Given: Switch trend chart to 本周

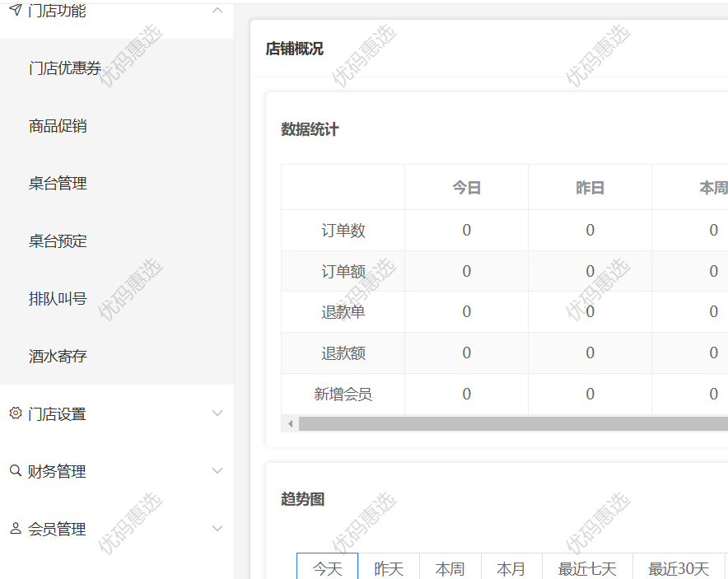Looking at the screenshot, I should coord(450,568).
